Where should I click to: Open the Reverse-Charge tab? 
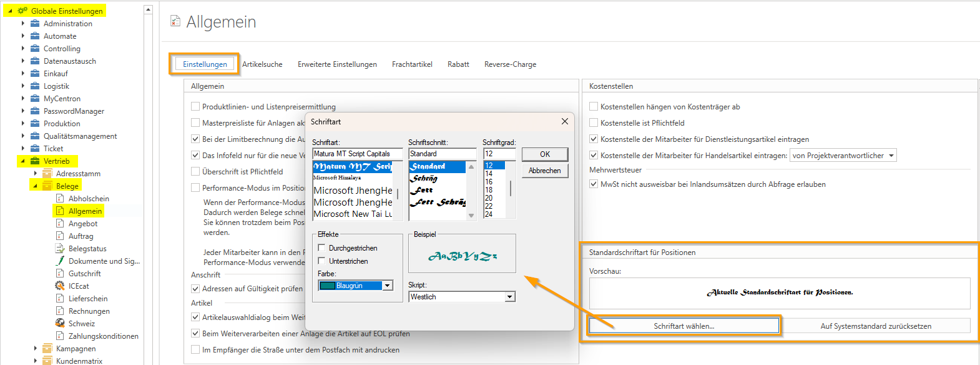(x=510, y=64)
